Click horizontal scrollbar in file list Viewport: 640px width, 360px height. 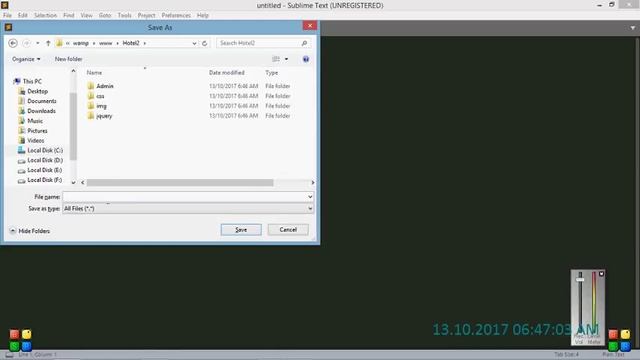tap(180, 182)
